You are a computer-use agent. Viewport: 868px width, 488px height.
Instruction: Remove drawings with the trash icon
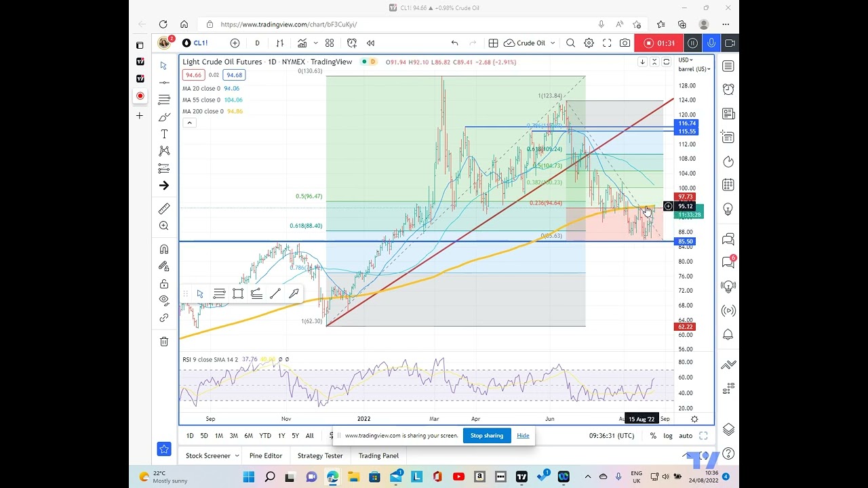[x=163, y=342]
